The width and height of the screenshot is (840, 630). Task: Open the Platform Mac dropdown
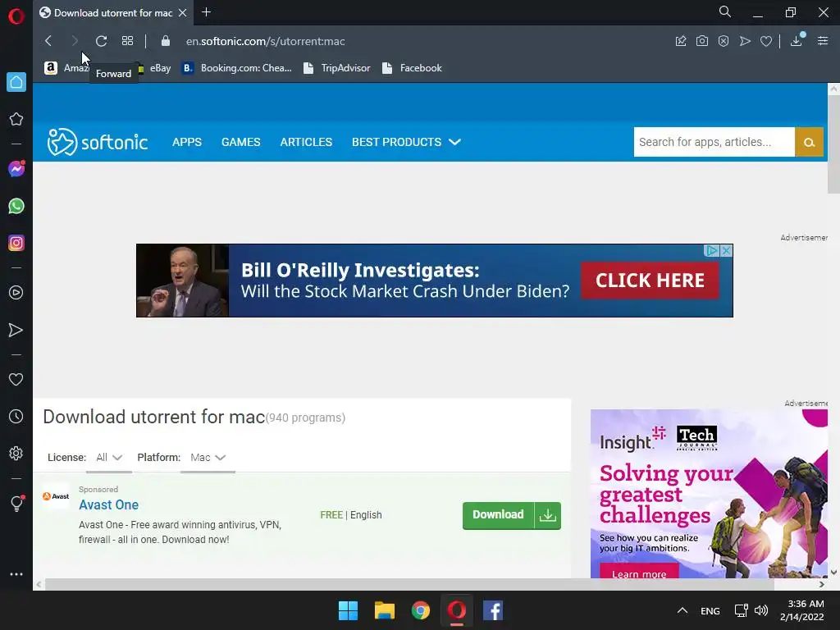208,458
